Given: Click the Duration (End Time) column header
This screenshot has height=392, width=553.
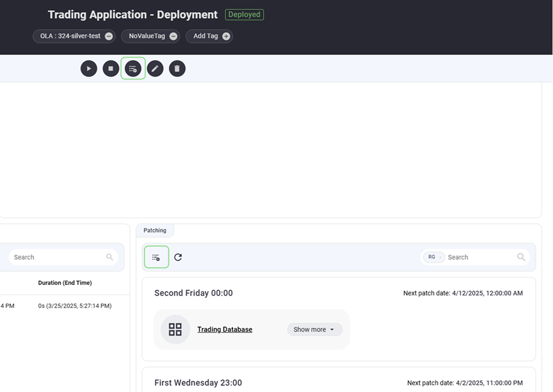Looking at the screenshot, I should [x=65, y=283].
